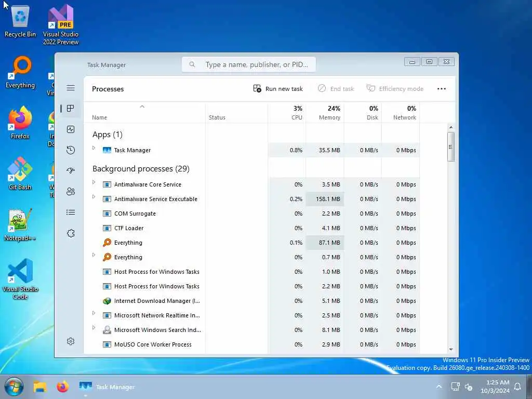Expand Microsoft Windows Search Indexer row
The height and width of the screenshot is (399, 532).
point(94,328)
